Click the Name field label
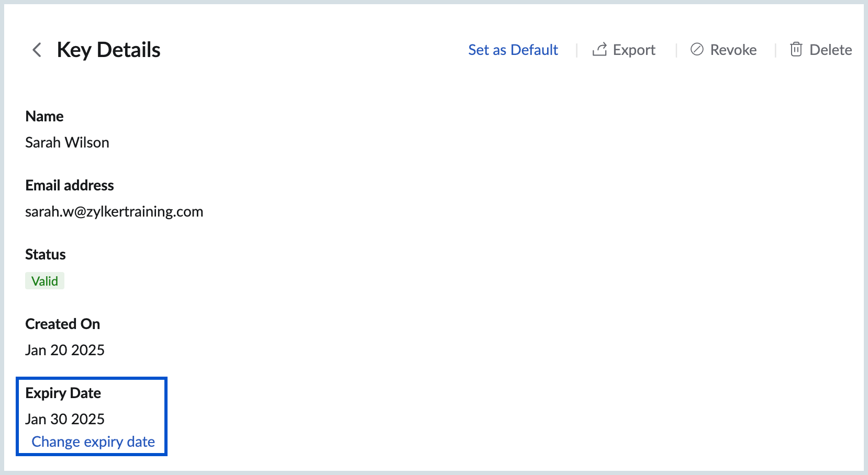This screenshot has width=868, height=475. 44,117
